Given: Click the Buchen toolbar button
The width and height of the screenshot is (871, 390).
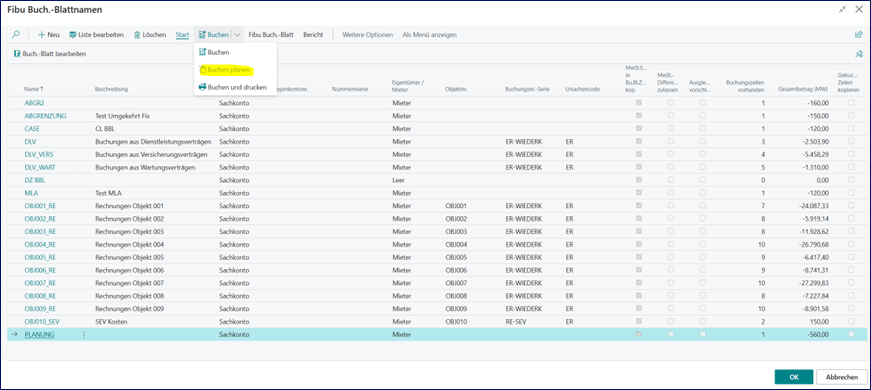Looking at the screenshot, I should (213, 34).
